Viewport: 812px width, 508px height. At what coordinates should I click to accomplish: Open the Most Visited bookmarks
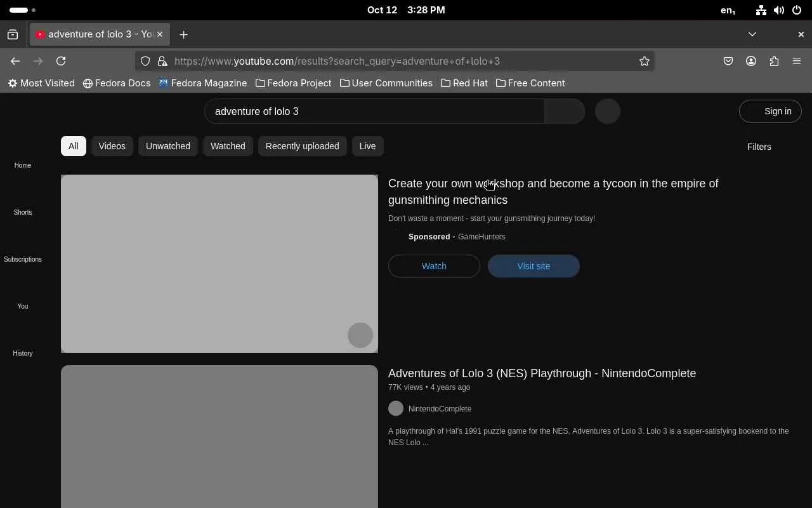pyautogui.click(x=41, y=83)
